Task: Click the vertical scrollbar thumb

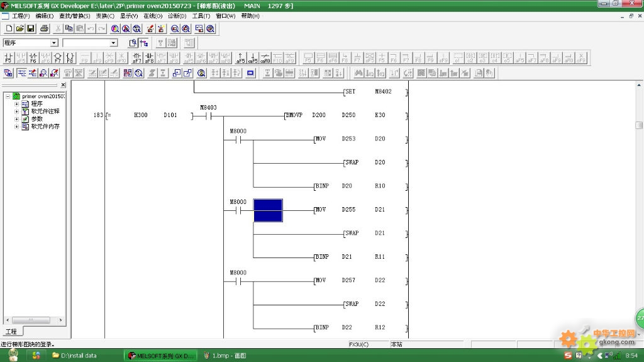Action: (x=639, y=125)
